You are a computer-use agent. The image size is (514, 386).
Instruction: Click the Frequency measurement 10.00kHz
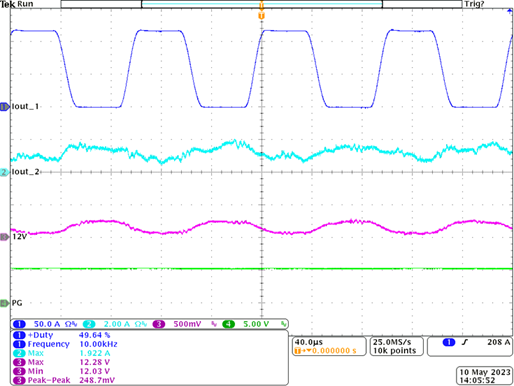tap(65, 344)
